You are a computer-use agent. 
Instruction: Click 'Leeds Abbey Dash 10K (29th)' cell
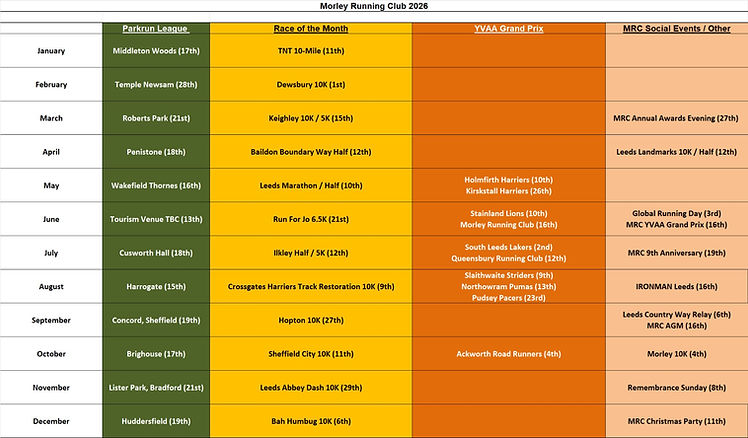(311, 387)
